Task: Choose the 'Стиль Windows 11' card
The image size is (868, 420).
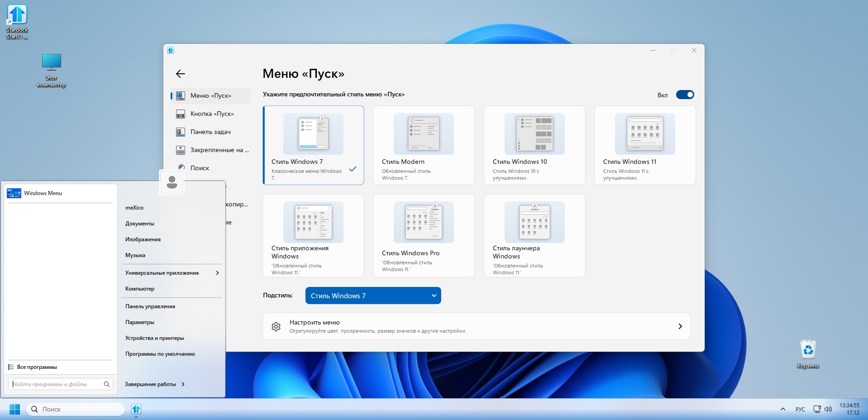Action: tap(645, 145)
